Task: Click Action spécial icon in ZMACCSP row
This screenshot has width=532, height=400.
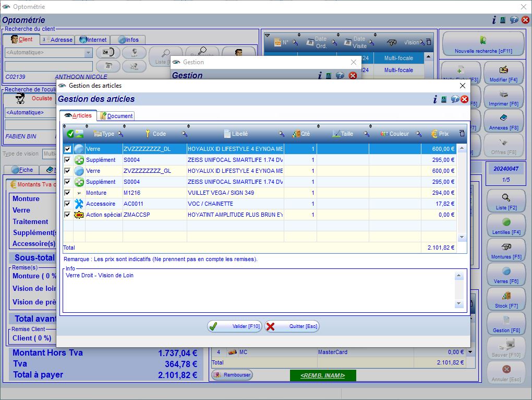Action: coord(79,215)
